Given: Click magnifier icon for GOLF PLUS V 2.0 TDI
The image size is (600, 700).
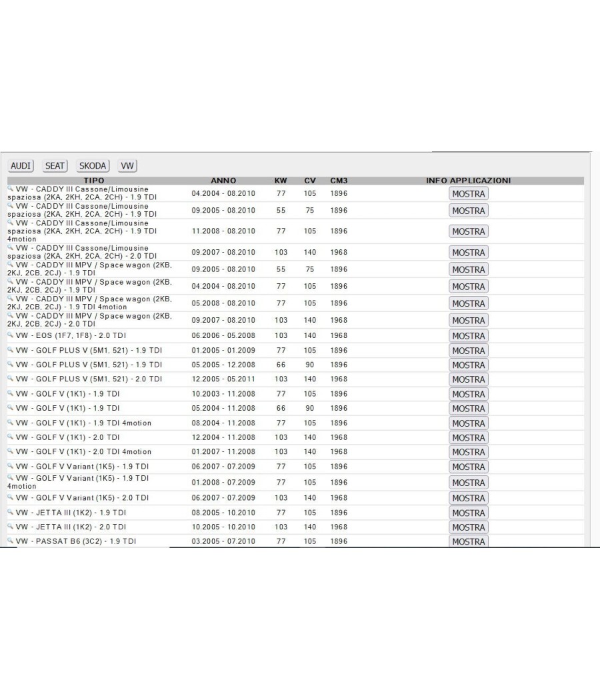Looking at the screenshot, I should 10,378.
